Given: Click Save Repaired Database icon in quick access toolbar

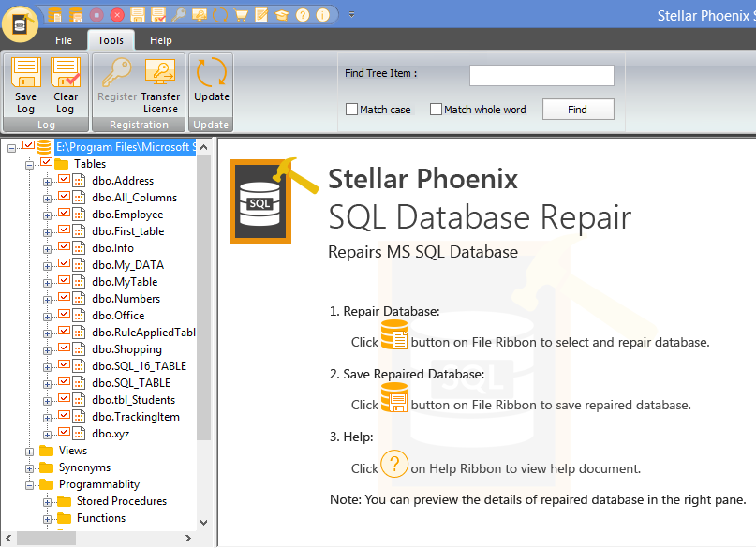Looking at the screenshot, I should 76,15.
